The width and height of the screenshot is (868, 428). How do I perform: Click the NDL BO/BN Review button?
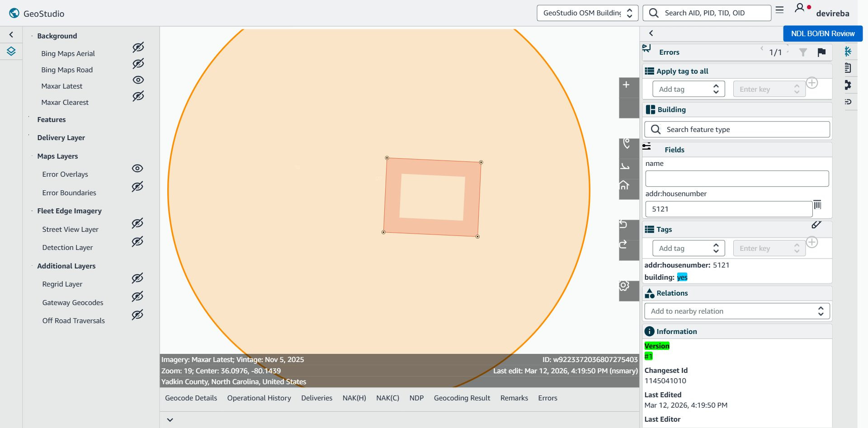point(823,33)
